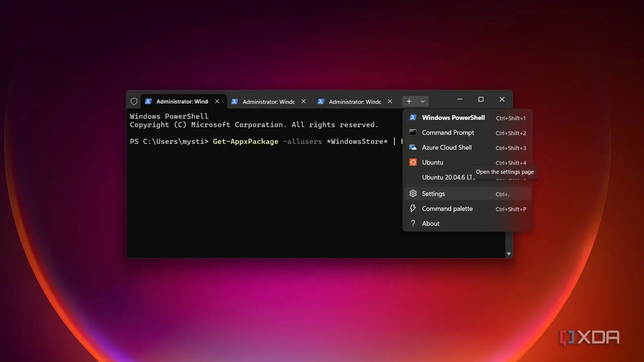Switch to the third Administrator tab
The image size is (644, 362).
355,102
